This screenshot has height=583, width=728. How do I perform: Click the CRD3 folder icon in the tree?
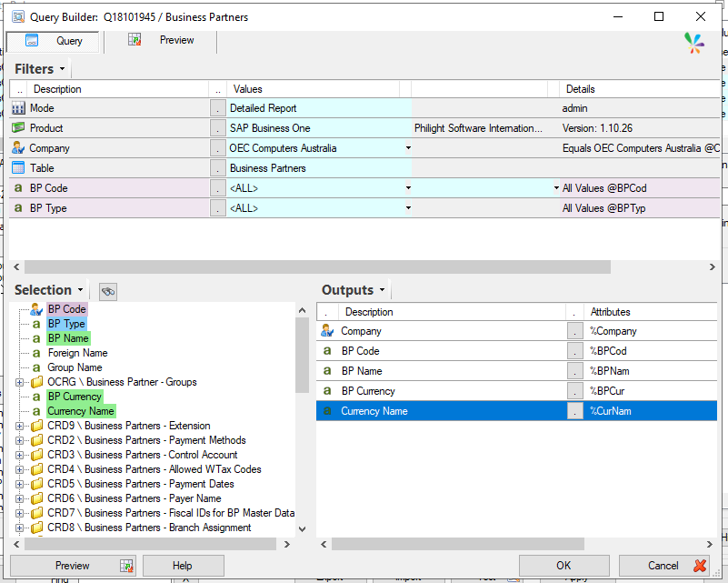click(36, 455)
